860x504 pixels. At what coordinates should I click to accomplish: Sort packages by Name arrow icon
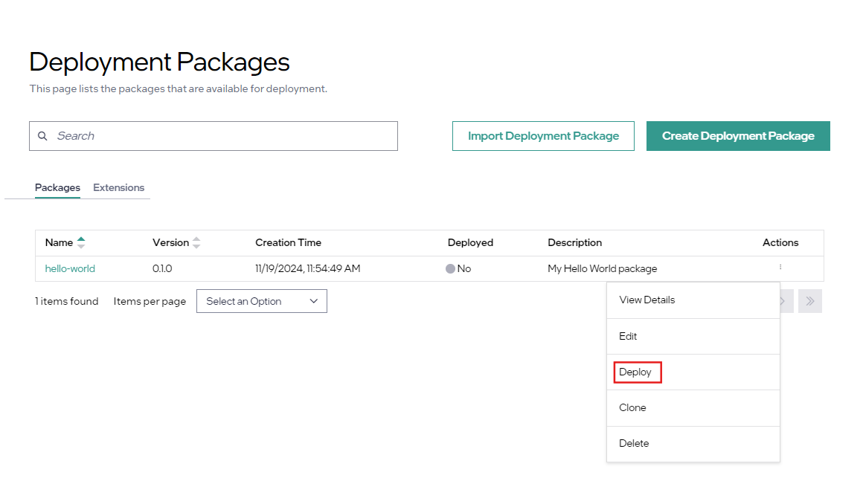(81, 242)
